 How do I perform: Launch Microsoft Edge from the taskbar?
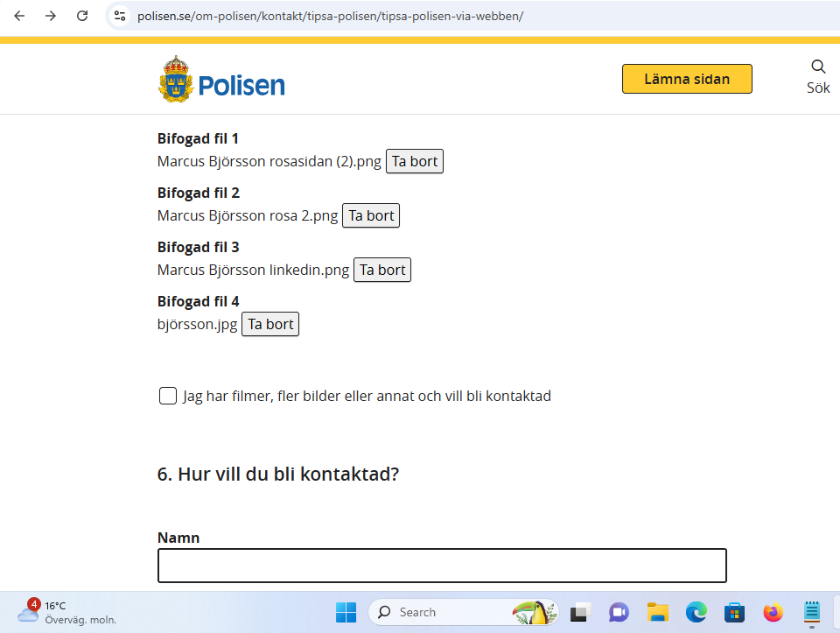coord(696,612)
